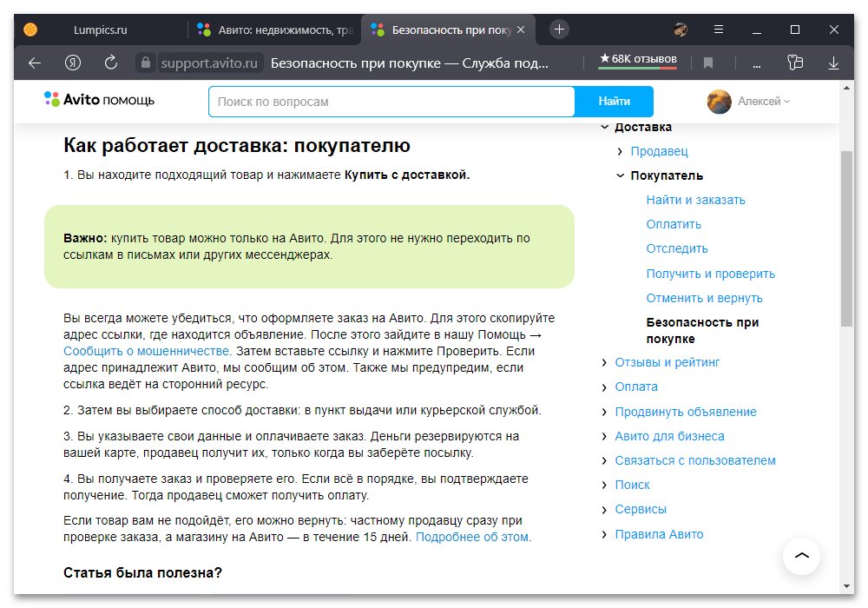Expand the Продвинуть объявление chevron
Viewport: 868px width, 608px height.
[604, 412]
